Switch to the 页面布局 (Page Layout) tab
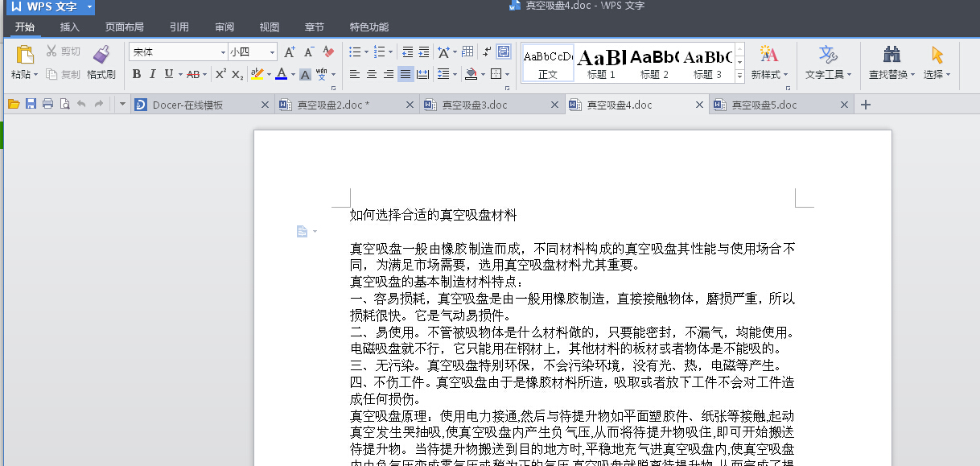 [125, 27]
